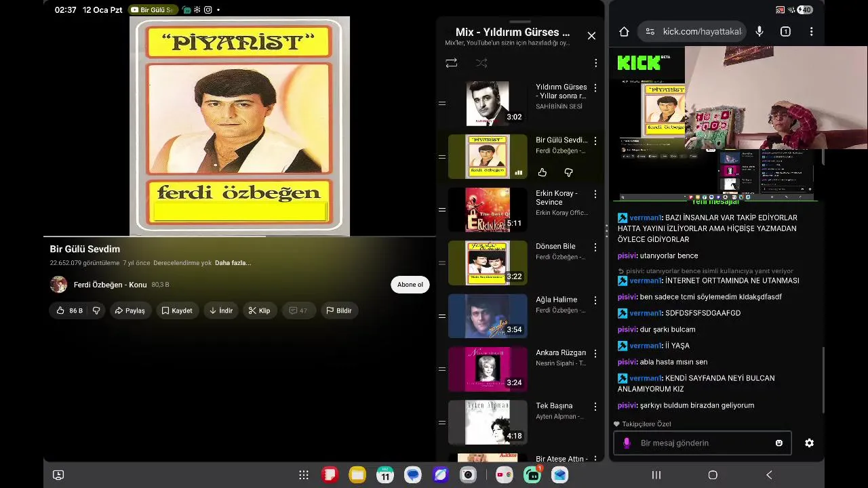Grab reorder handle for Dönsen Bile row
Viewport: 868px width, 488px height.
[442, 263]
